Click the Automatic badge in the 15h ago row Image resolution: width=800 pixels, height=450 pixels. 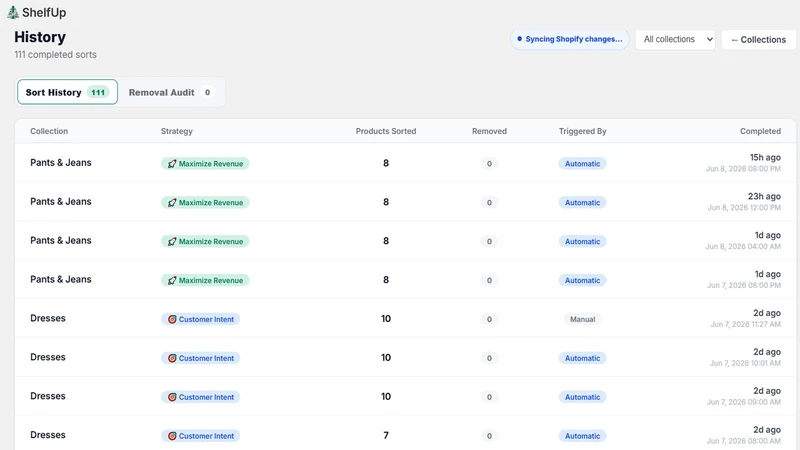click(582, 164)
